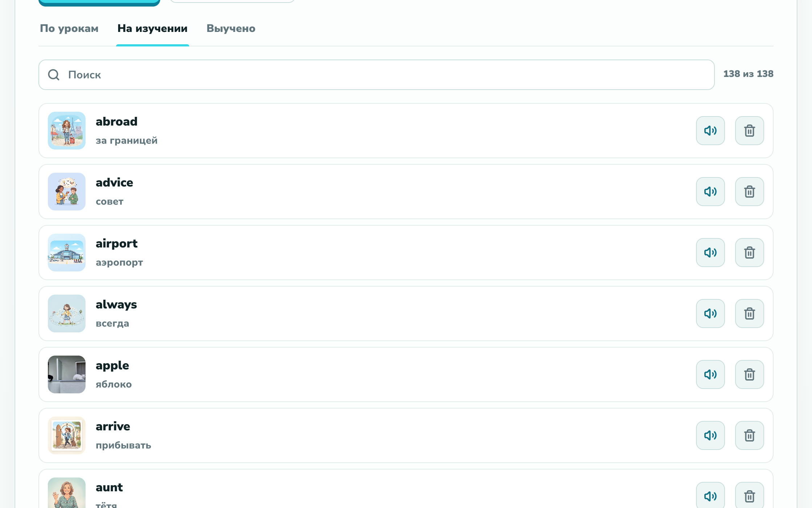Viewport: 812px width, 508px height.
Task: Select the На изучении tab
Action: coord(153,28)
